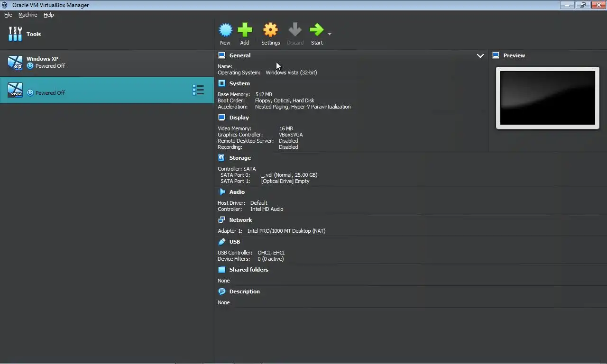Open the Shared folders header link

point(249,270)
